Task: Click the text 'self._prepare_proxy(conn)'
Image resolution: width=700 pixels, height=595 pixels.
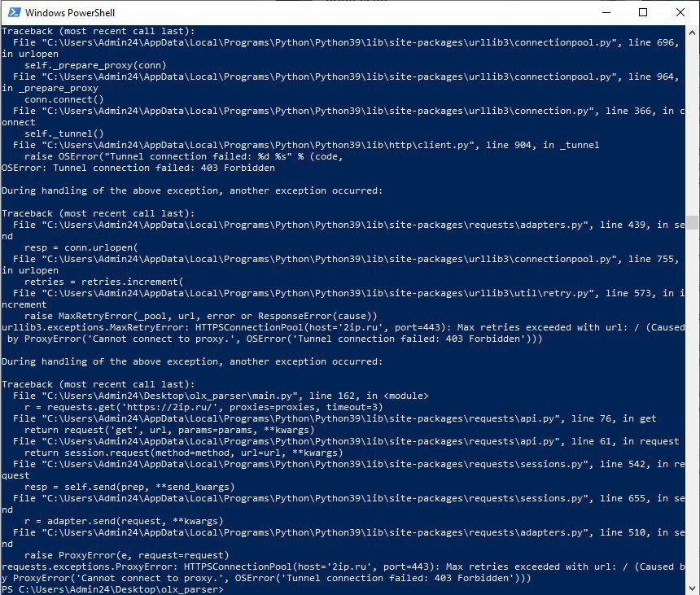Action: coord(95,65)
